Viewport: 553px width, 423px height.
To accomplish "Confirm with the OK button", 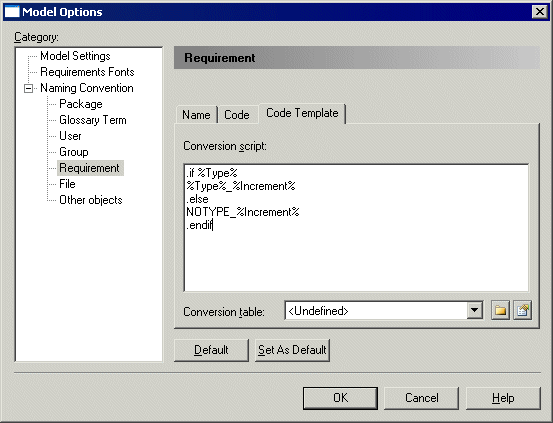I will (x=340, y=398).
